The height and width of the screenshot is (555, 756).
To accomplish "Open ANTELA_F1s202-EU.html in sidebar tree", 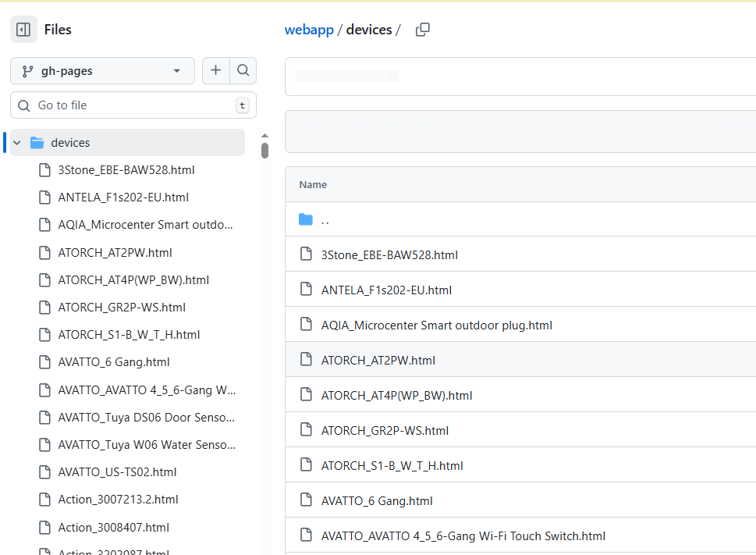I will click(x=123, y=197).
